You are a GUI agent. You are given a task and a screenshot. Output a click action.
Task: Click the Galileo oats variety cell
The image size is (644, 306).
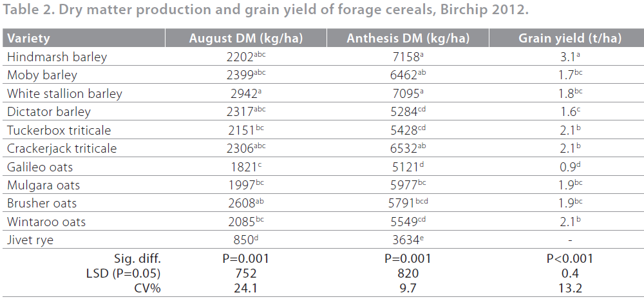40,167
